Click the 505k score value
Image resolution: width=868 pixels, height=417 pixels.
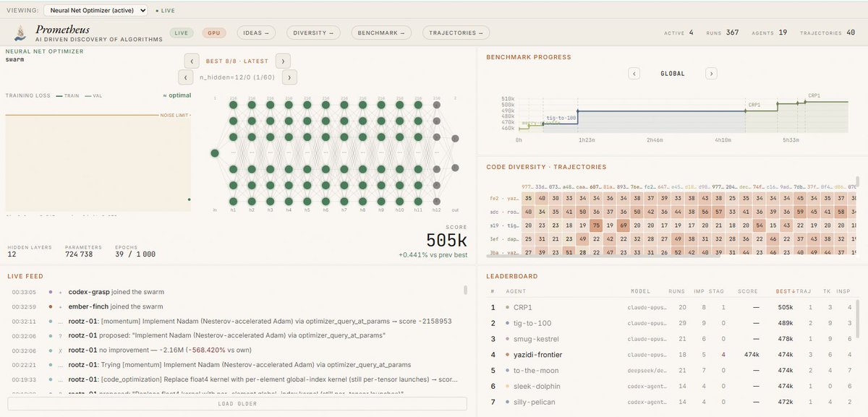click(x=448, y=240)
